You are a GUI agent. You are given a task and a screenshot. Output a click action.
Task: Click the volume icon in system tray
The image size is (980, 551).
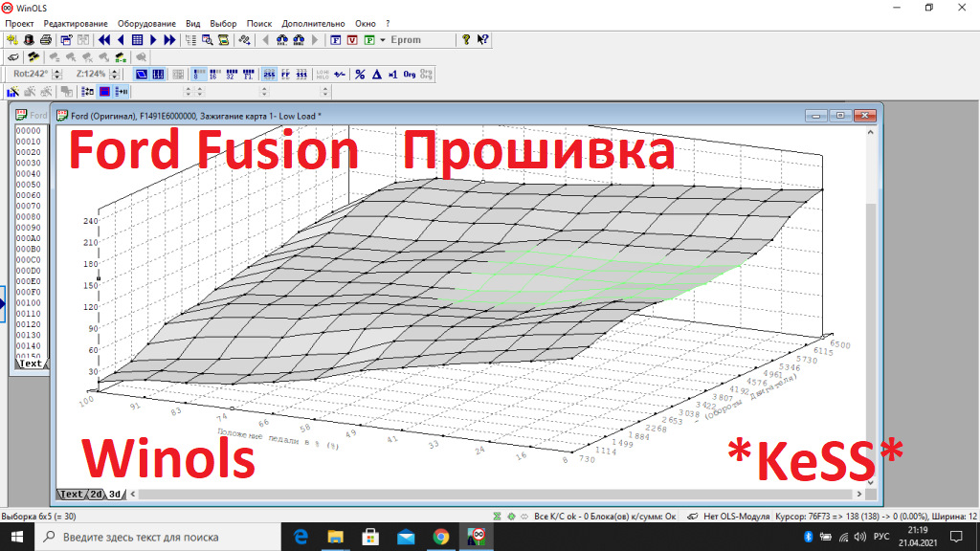[x=860, y=537]
